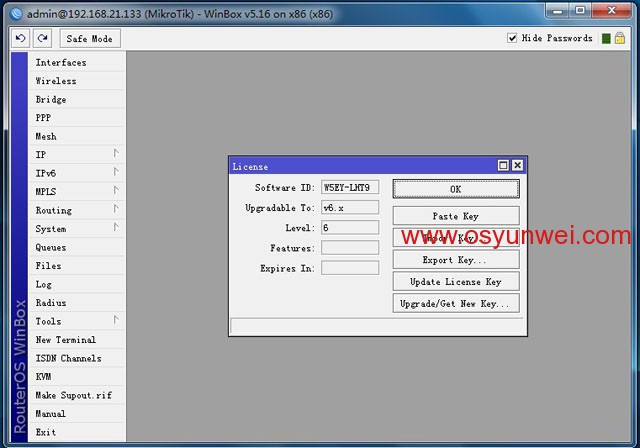The height and width of the screenshot is (448, 640).
Task: Select Exit in sidebar
Action: pos(77,432)
